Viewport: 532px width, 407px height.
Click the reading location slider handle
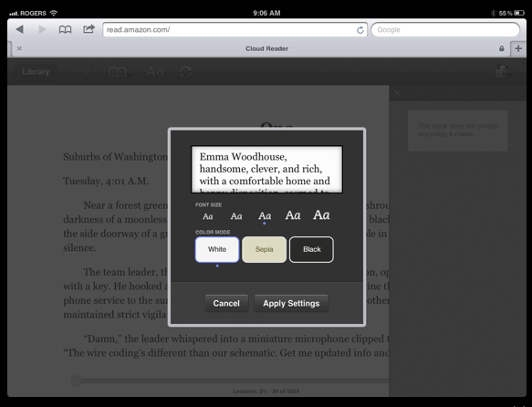(77, 381)
